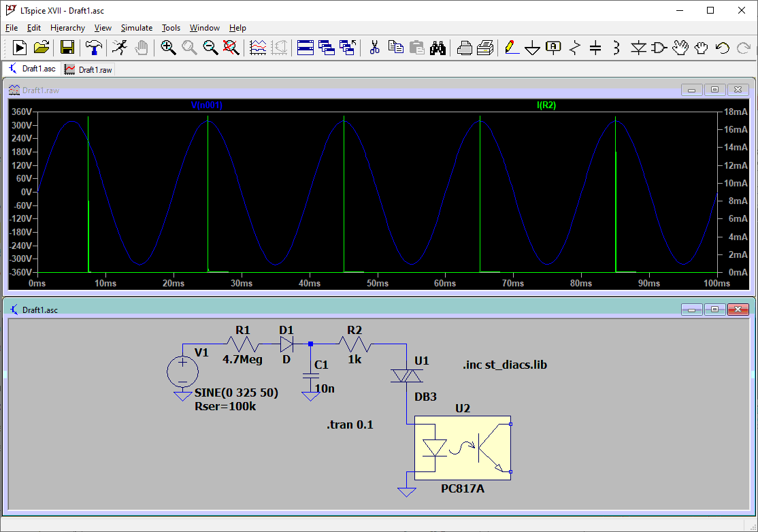This screenshot has height=532, width=758.
Task: Open the Tools menu
Action: pyautogui.click(x=171, y=27)
